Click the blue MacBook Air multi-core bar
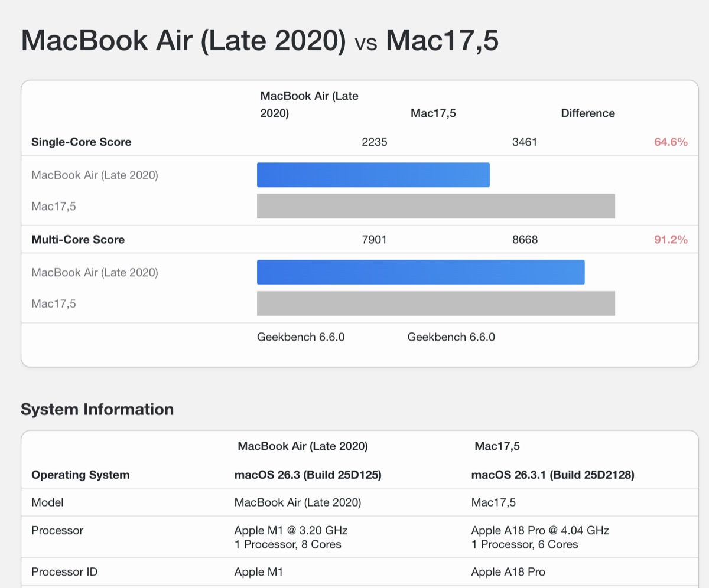 tap(419, 272)
